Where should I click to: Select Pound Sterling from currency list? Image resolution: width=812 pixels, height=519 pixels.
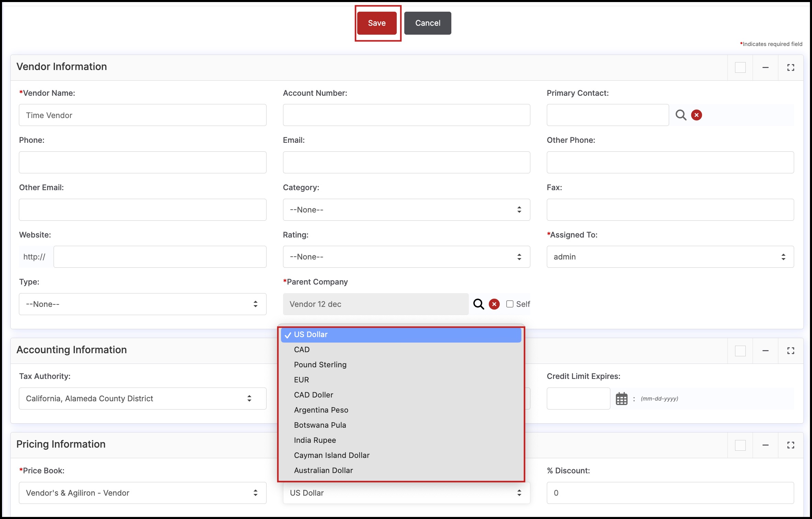(320, 365)
